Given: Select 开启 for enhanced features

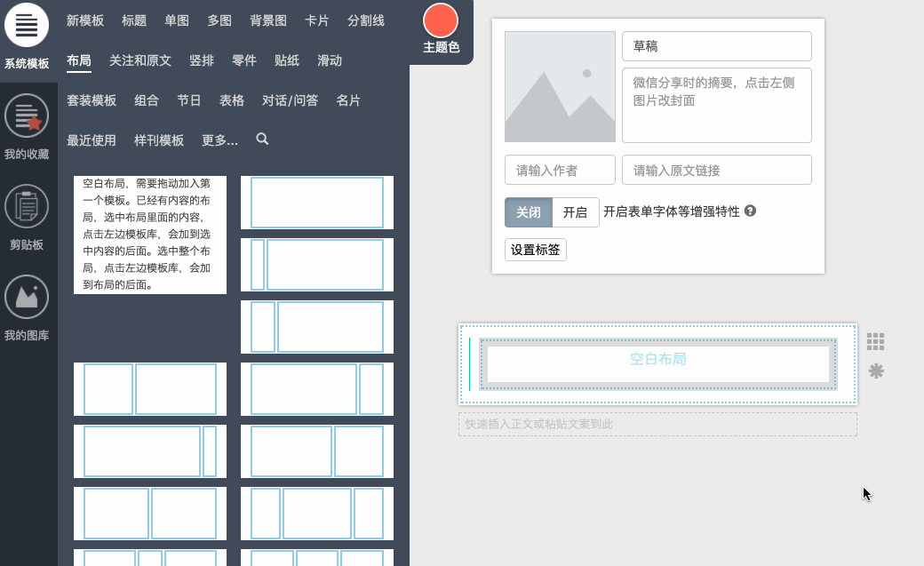Looking at the screenshot, I should click(x=575, y=212).
